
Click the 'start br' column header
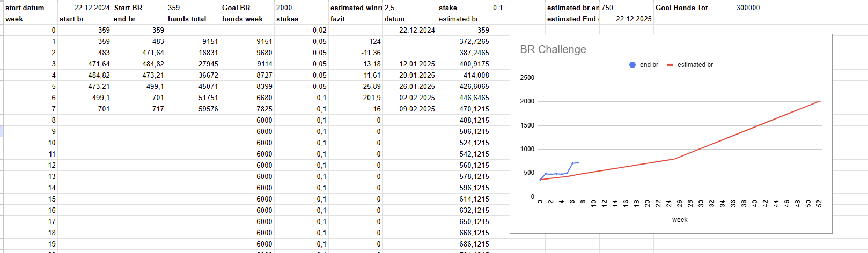85,19
